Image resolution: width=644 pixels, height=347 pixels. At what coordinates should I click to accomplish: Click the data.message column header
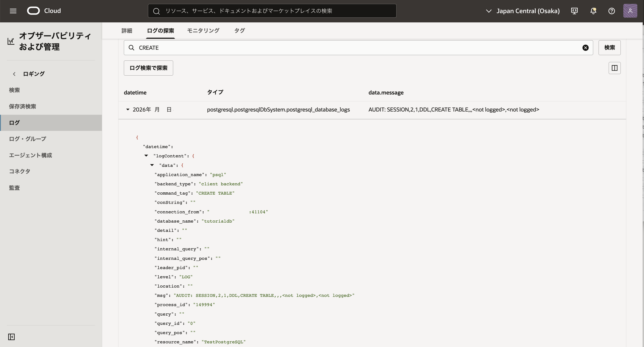point(386,93)
